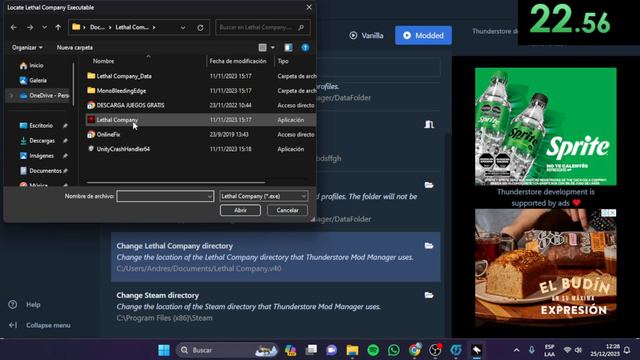This screenshot has height=360, width=640.
Task: Open Change Steam directory setting
Action: pyautogui.click(x=276, y=306)
